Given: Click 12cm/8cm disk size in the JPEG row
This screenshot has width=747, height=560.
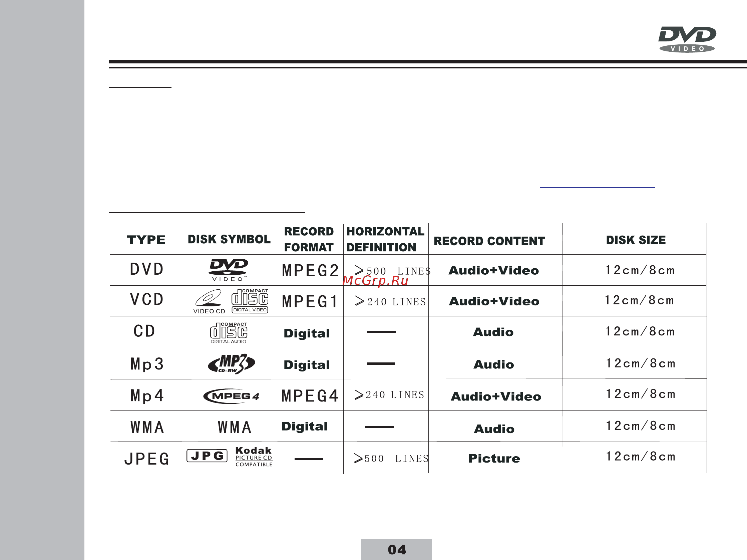Looking at the screenshot, I should coord(641,456).
